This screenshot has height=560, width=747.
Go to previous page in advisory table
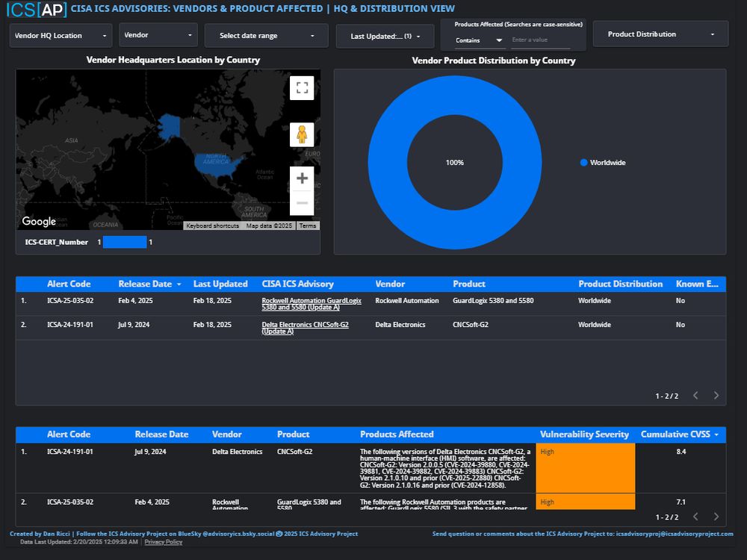695,395
